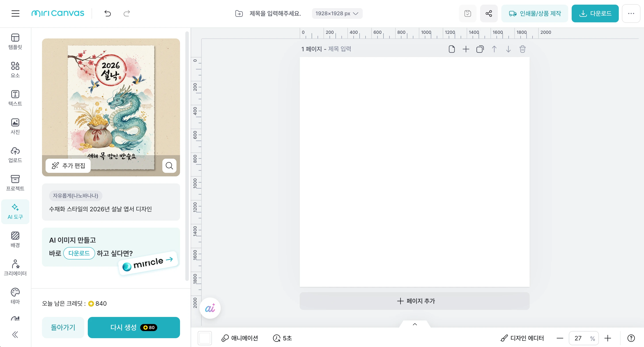
Task: Delete page with trash icon
Action: 523,49
